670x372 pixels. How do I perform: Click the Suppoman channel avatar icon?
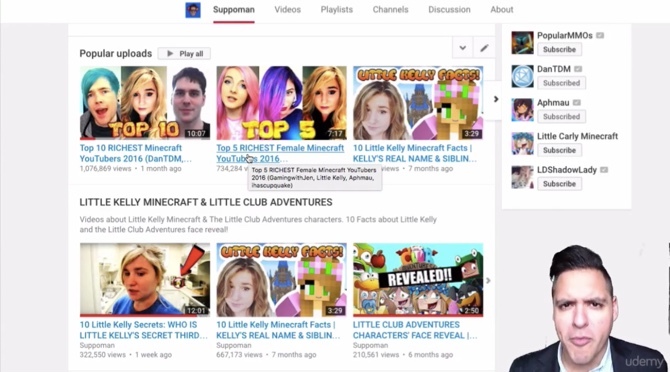pos(193,10)
